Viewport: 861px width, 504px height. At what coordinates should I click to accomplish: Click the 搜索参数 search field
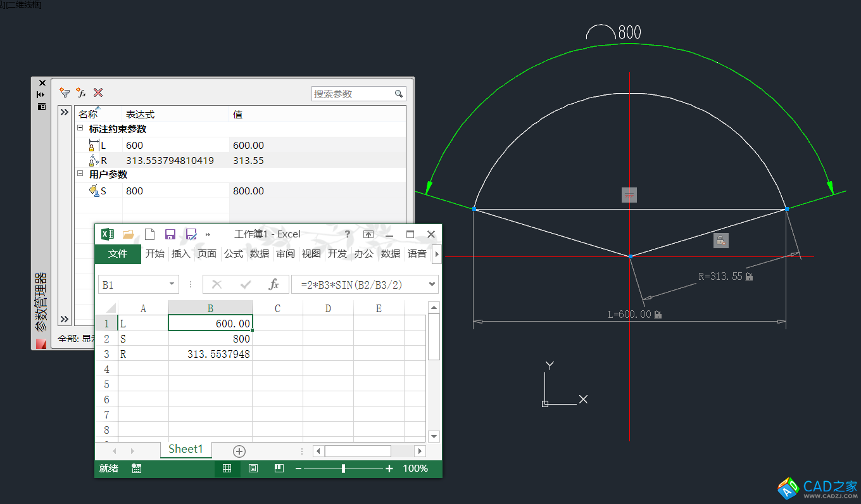352,94
